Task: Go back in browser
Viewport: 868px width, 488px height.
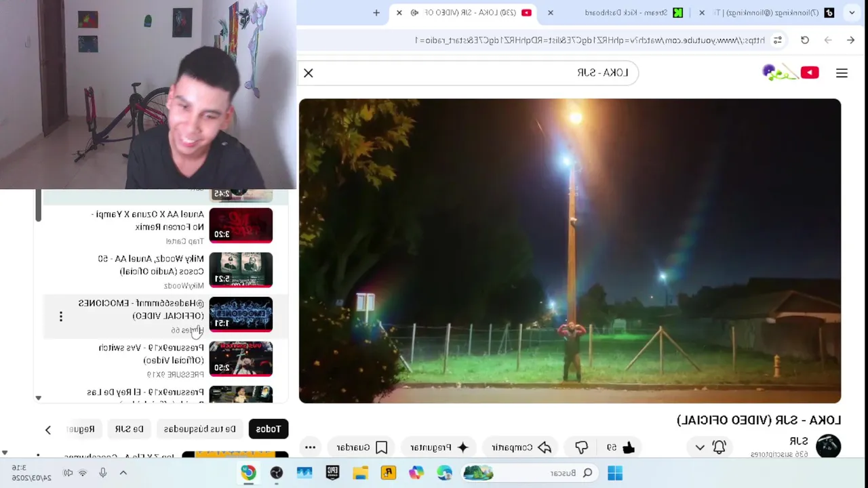Action: pyautogui.click(x=850, y=40)
